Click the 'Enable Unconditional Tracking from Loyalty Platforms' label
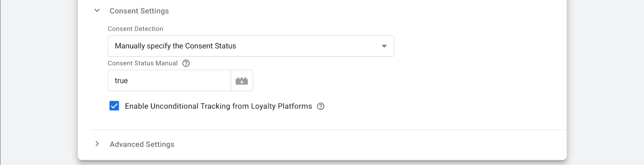The image size is (644, 165). (218, 106)
